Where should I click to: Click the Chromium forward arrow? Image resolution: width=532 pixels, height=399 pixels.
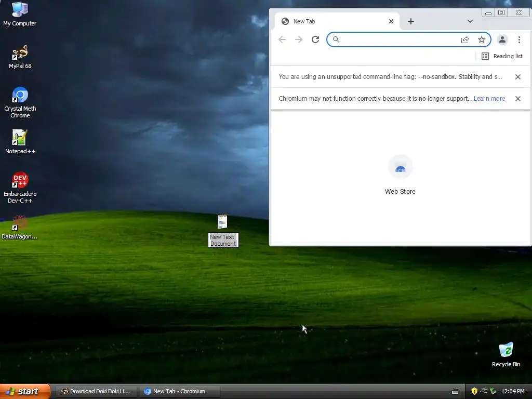click(299, 39)
